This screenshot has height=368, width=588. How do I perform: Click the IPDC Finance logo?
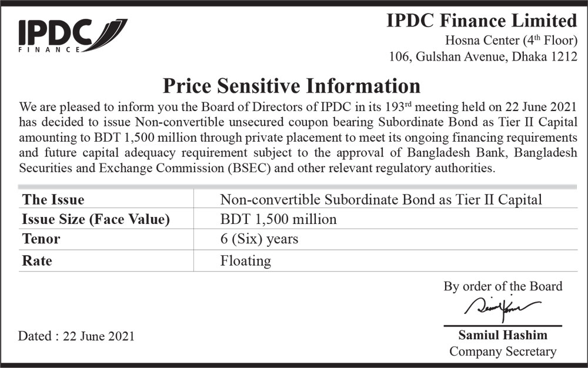(x=72, y=35)
